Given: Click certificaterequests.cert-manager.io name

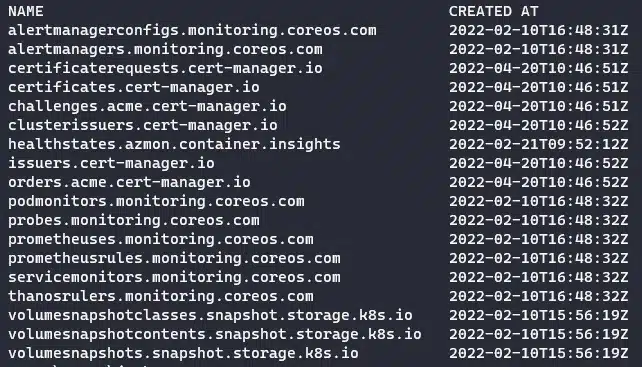Looking at the screenshot, I should coord(165,68).
